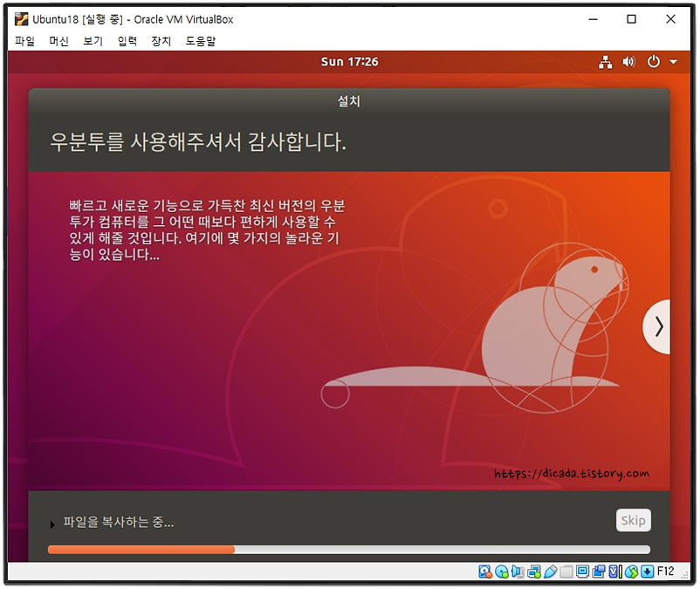Click the VirtualBox title bar icon
The image size is (700, 589).
pos(21,19)
